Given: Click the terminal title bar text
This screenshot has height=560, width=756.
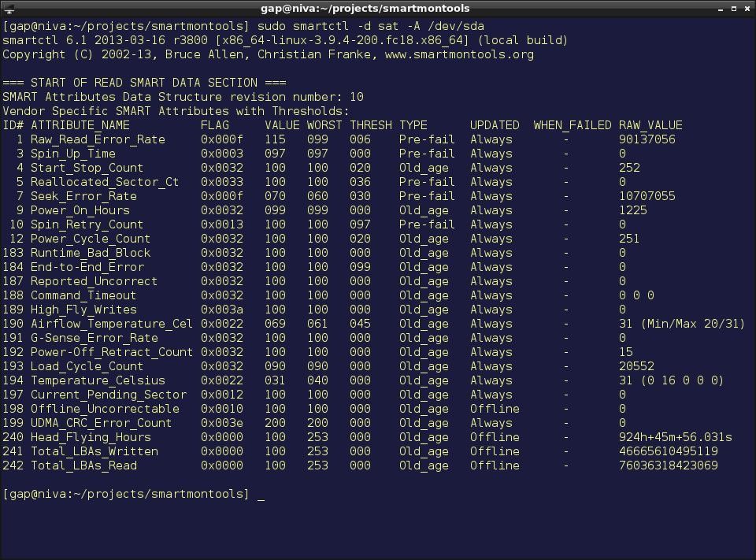Looking at the screenshot, I should click(x=365, y=8).
